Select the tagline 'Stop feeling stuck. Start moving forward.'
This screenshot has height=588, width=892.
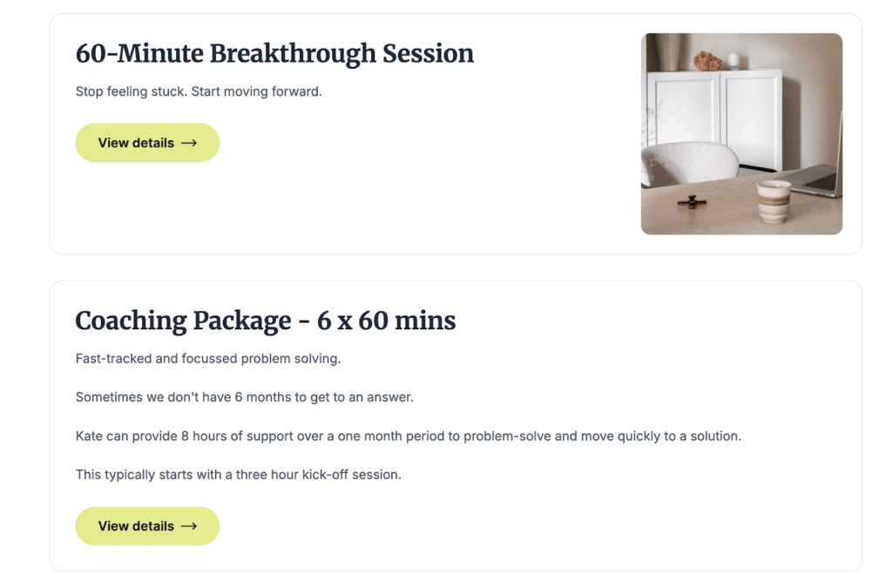coord(197,91)
